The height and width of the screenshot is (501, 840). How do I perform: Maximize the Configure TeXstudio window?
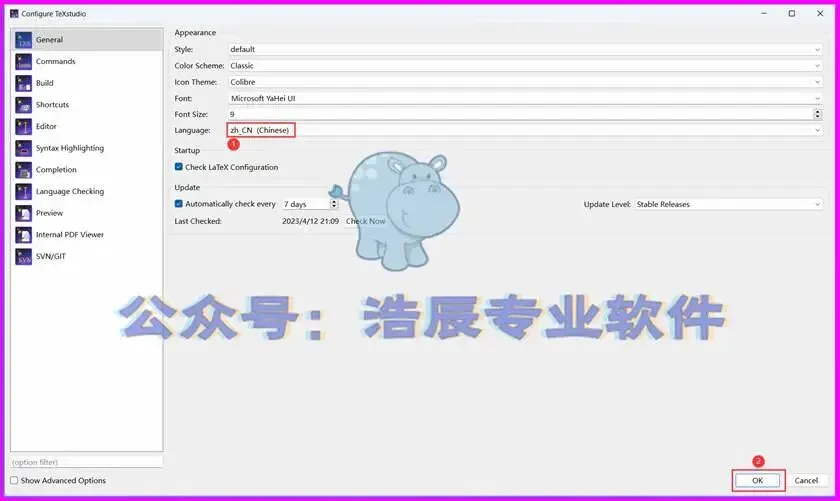pyautogui.click(x=792, y=13)
